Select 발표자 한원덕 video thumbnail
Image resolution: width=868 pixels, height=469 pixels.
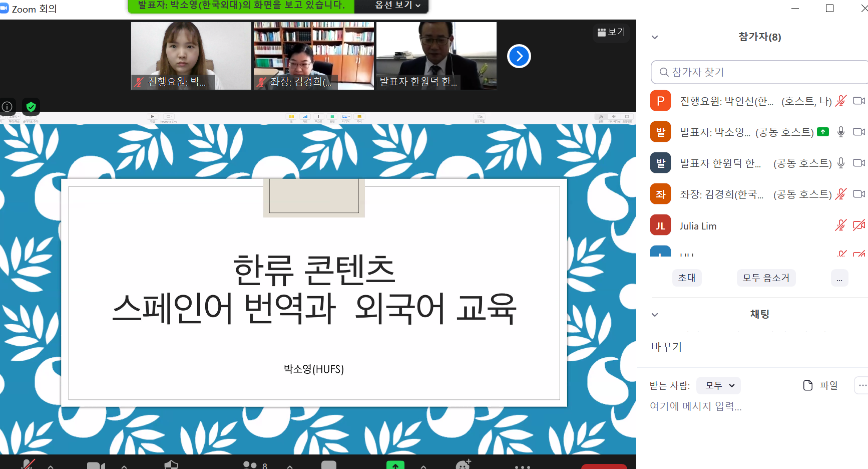[x=437, y=56]
